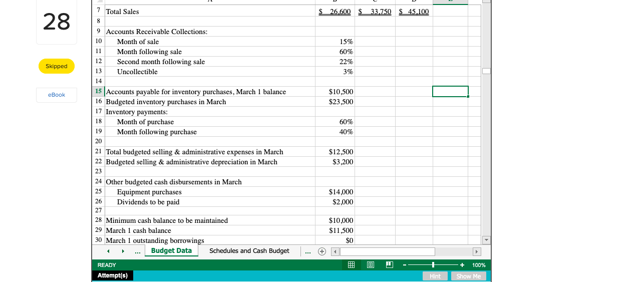The height and width of the screenshot is (282, 644).
Task: Select the $ 26,600 total sales cell
Action: pos(336,12)
